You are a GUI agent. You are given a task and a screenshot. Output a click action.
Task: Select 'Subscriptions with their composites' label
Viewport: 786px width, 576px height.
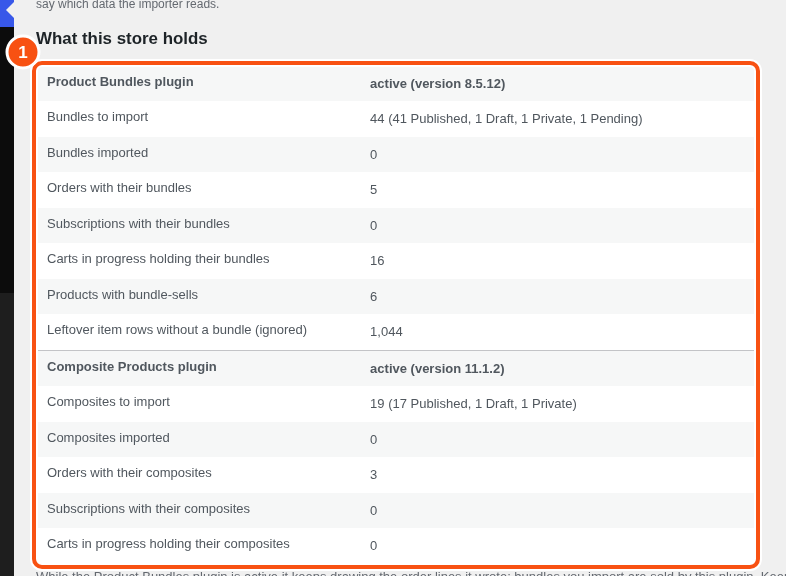(148, 509)
